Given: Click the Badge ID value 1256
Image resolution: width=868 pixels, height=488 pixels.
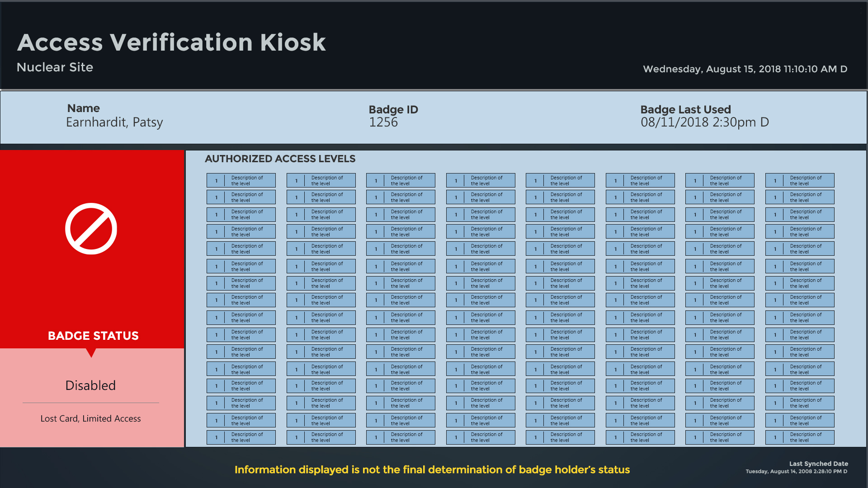Looking at the screenshot, I should coord(383,122).
